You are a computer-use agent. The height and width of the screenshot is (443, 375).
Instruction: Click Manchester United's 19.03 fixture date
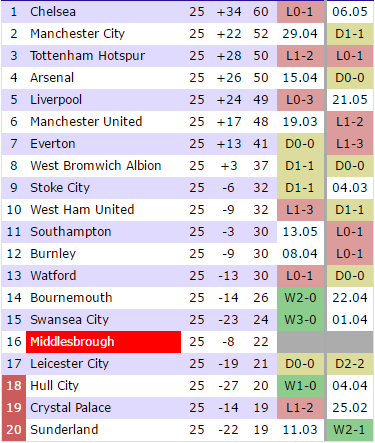300,122
